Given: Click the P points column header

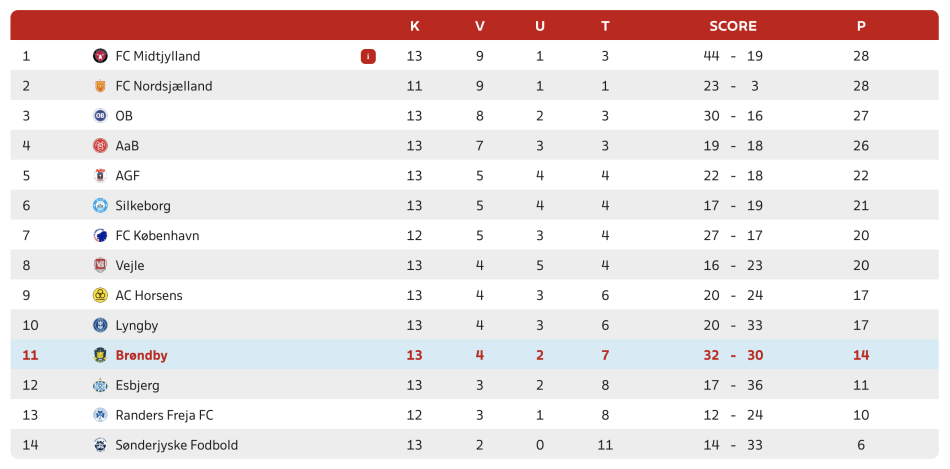Looking at the screenshot, I should click(x=861, y=26).
